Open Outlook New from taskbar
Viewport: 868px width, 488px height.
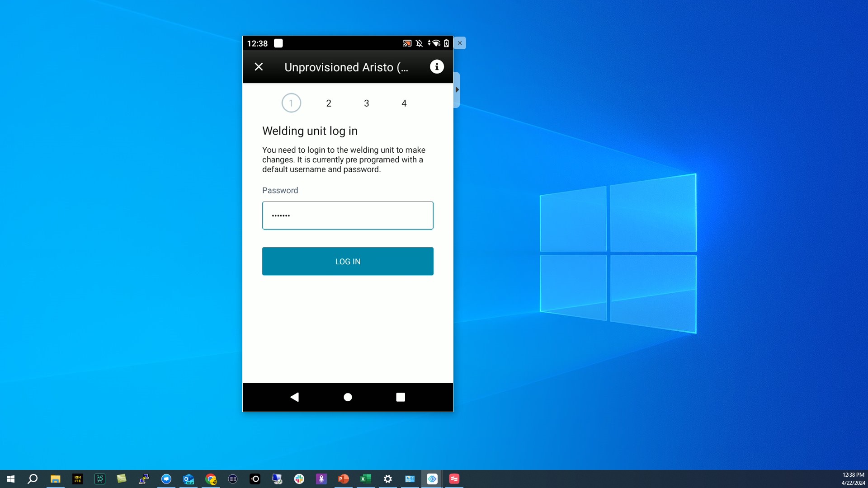coord(189,479)
